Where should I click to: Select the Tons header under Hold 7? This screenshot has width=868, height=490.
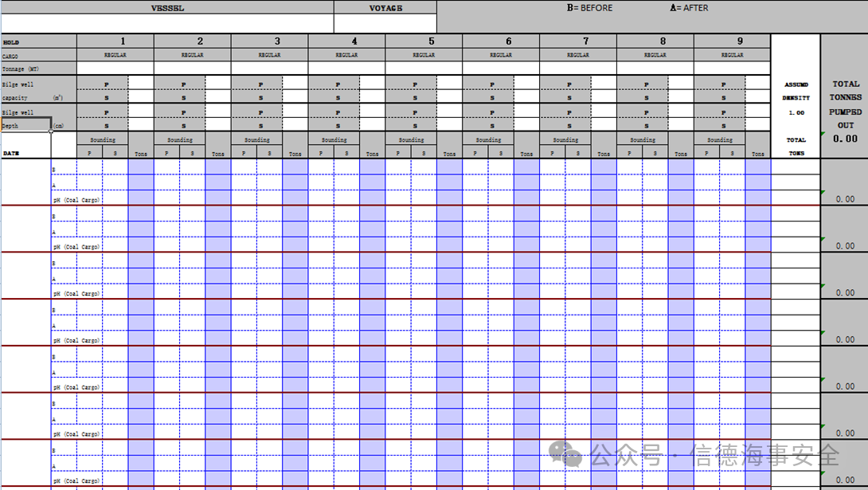(604, 154)
